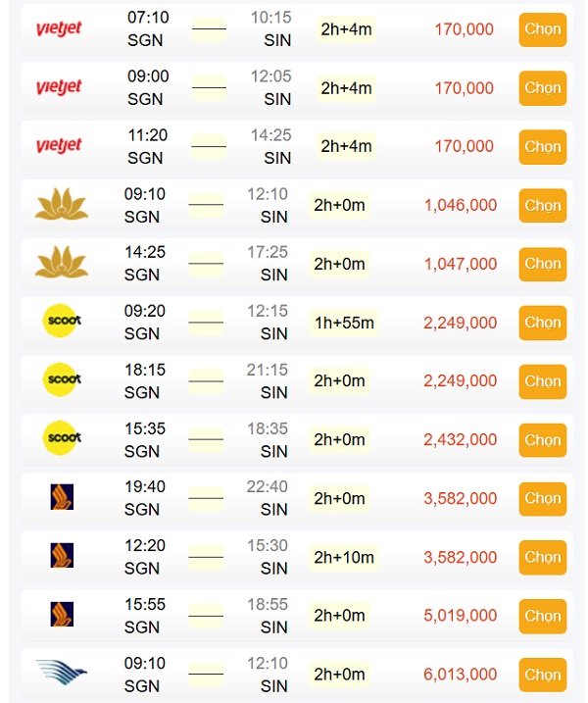Click the Singapore Airlines logo on the 15:55 flight
Image resolution: width=588 pixels, height=703 pixels.
click(x=62, y=614)
